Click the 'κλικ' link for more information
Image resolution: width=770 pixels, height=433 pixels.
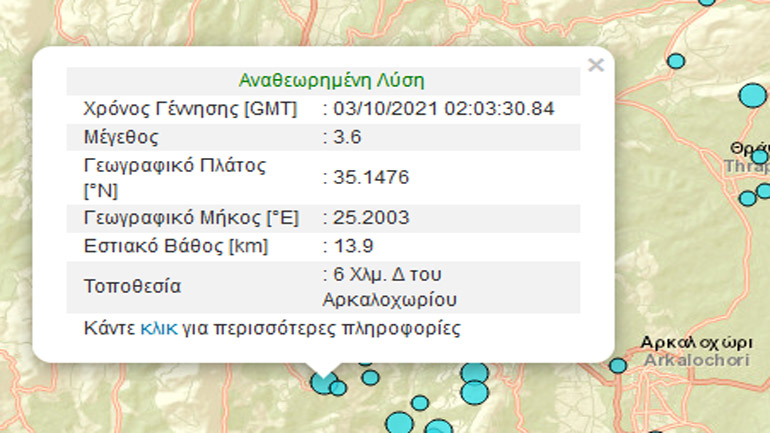click(x=159, y=327)
